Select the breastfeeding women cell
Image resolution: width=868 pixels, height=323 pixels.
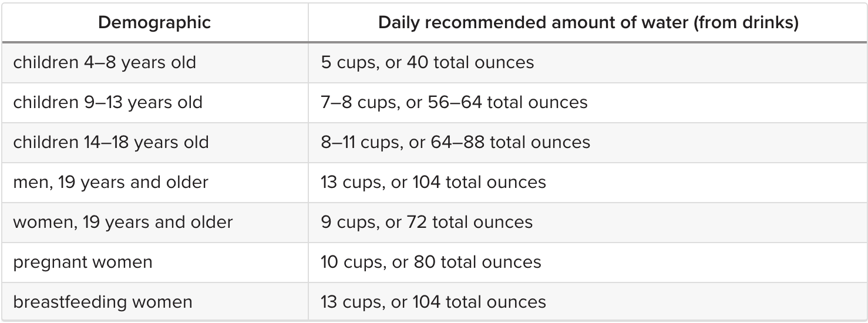(154, 302)
